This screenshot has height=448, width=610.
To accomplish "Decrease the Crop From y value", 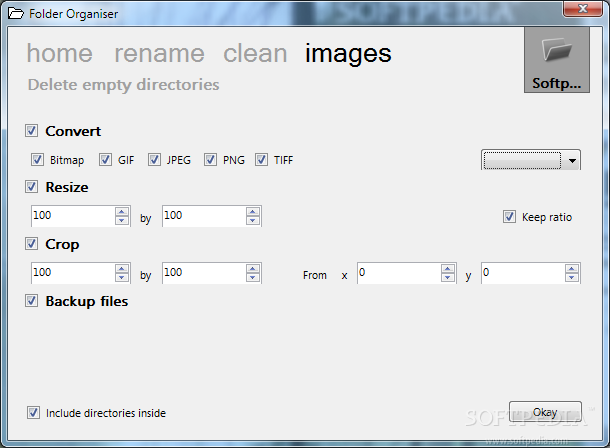I will [572, 278].
